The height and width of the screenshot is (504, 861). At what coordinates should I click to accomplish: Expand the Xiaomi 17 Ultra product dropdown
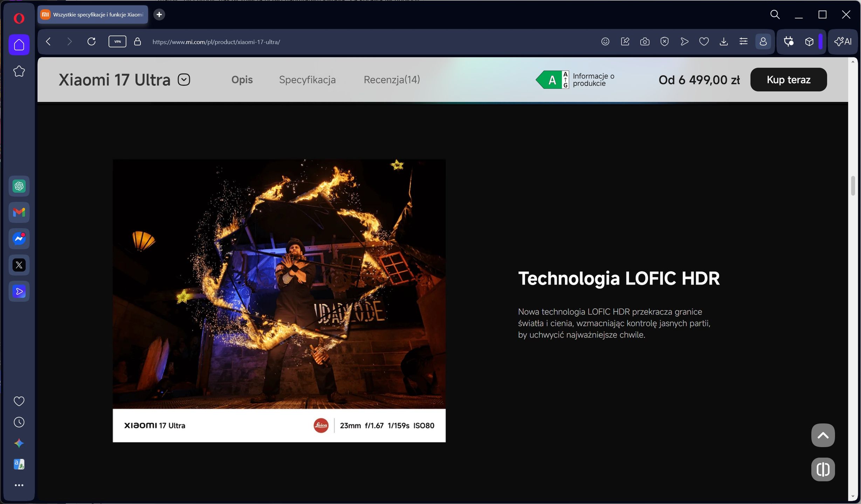tap(184, 79)
